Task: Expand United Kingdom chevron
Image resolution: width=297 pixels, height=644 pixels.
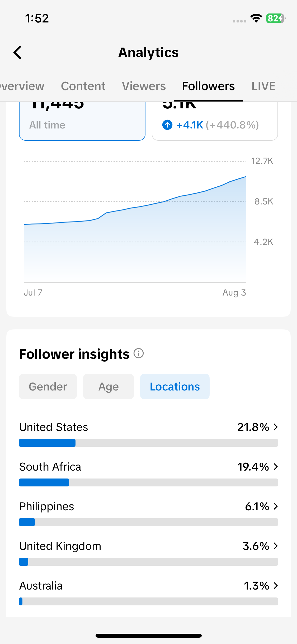Action: pos(276,546)
